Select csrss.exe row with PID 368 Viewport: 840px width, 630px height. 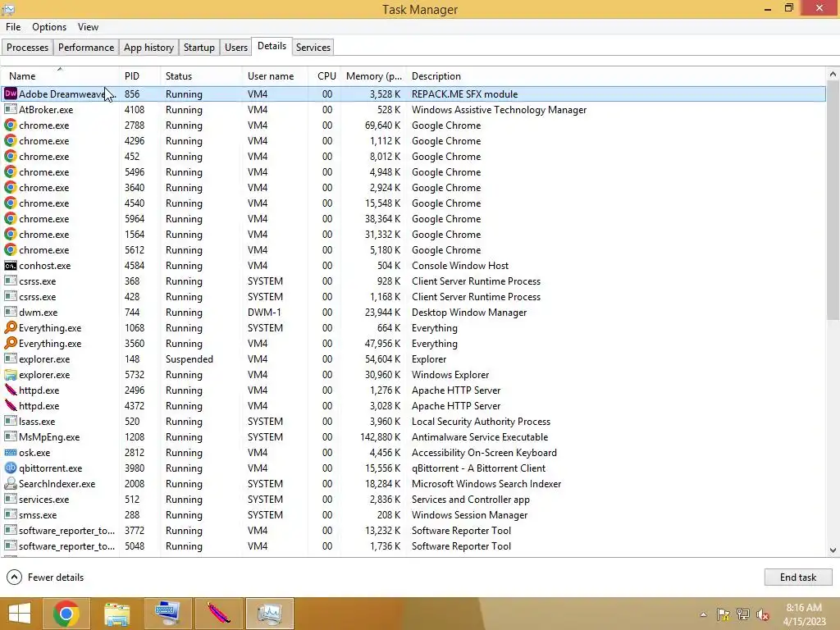pos(413,281)
